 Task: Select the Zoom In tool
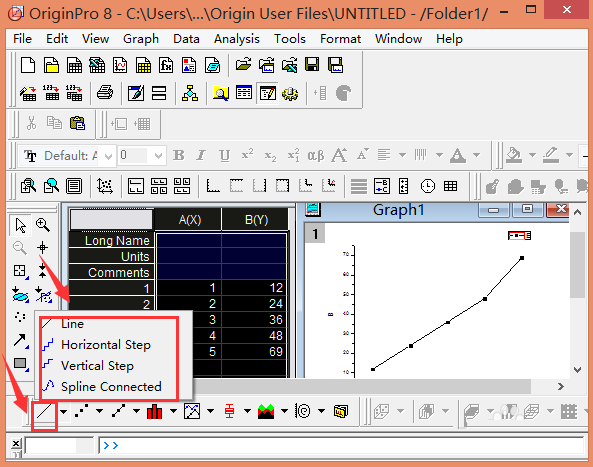[43, 225]
